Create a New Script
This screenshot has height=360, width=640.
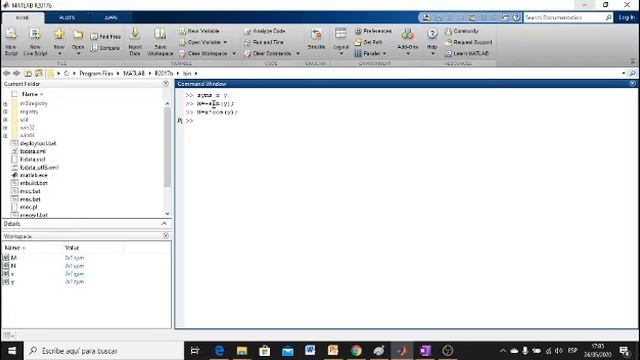click(11, 41)
